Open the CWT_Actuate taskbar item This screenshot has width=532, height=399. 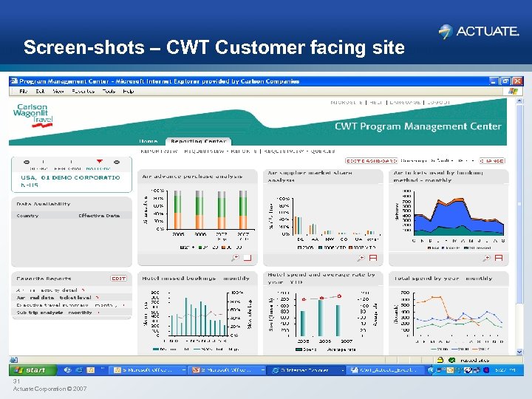pos(386,370)
